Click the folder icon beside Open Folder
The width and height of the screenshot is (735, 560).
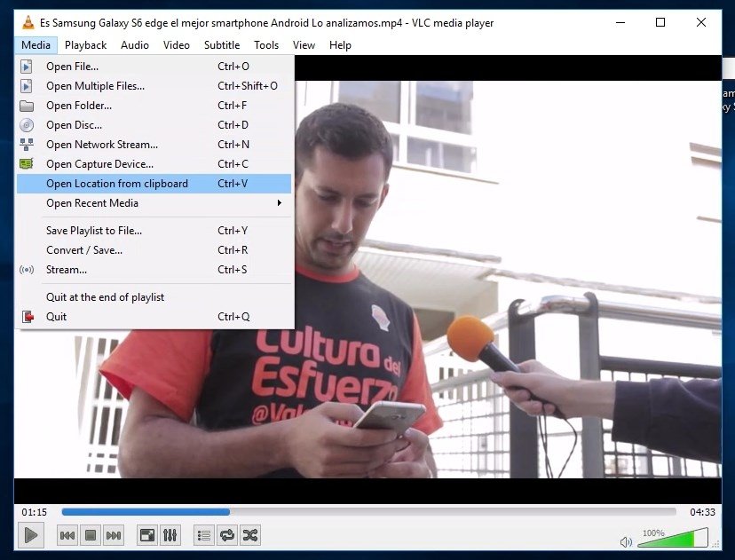27,106
